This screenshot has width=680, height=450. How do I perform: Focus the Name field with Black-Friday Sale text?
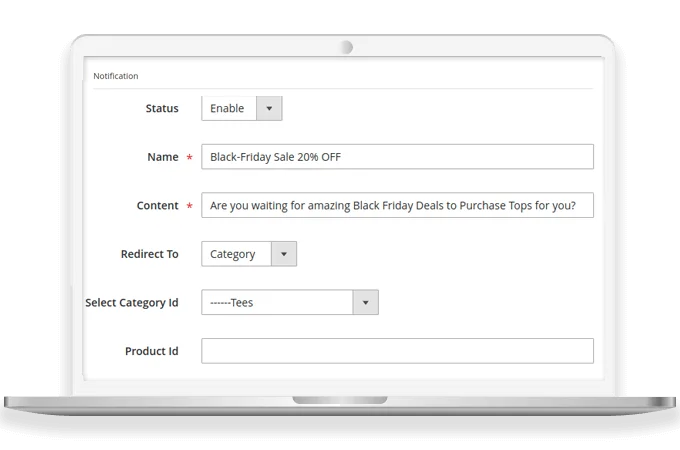(397, 157)
